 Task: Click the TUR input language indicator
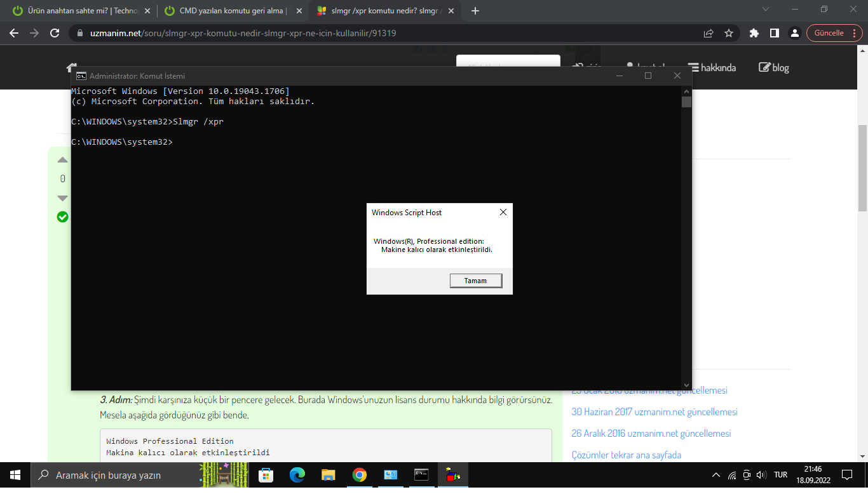(x=781, y=475)
